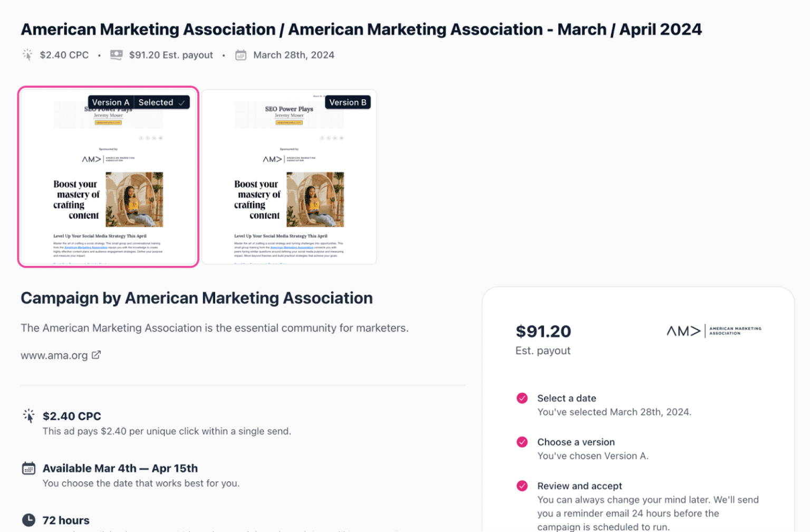Click the Version A label badge
The height and width of the screenshot is (532, 810).
pyautogui.click(x=110, y=102)
